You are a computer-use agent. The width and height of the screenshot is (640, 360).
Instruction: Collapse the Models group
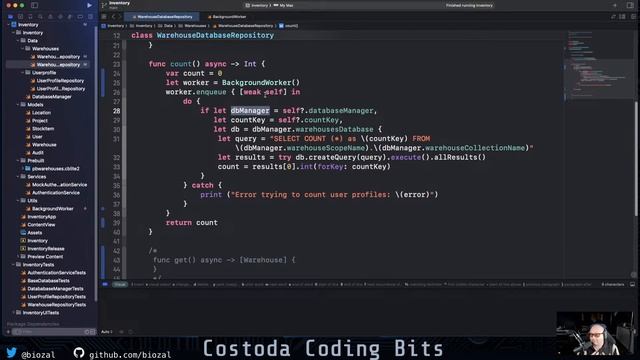[x=17, y=104]
